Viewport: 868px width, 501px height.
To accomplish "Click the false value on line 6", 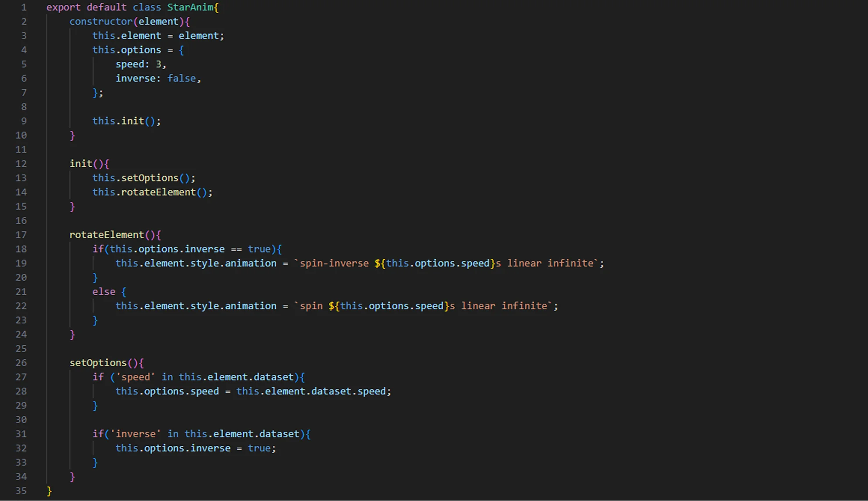I will coord(181,79).
